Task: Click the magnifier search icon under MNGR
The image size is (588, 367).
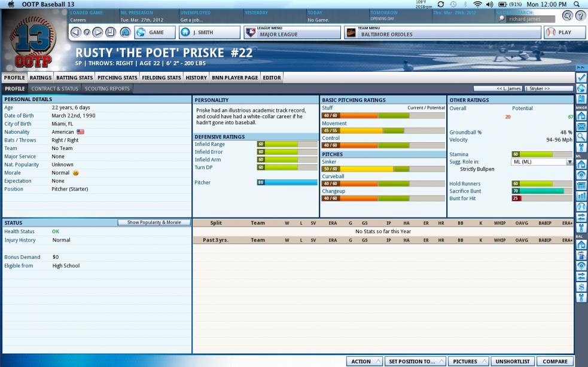Action: [581, 137]
